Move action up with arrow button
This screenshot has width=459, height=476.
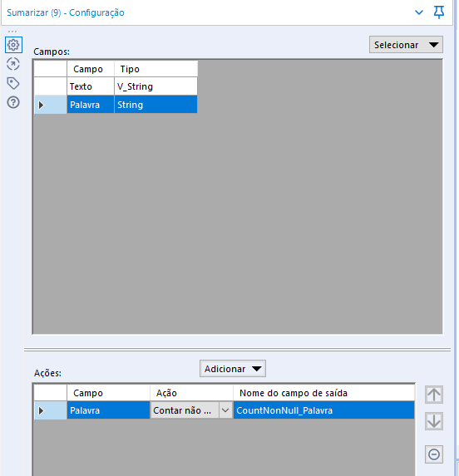(434, 395)
